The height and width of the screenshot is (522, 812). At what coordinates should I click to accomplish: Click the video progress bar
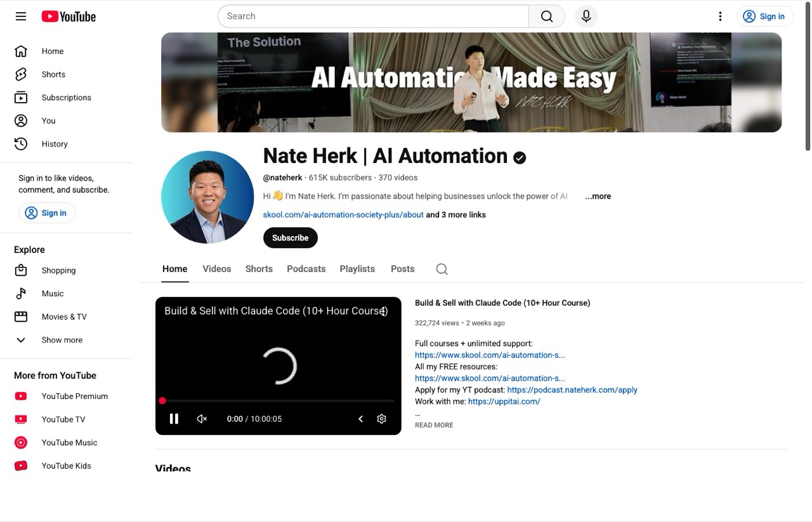pos(278,401)
